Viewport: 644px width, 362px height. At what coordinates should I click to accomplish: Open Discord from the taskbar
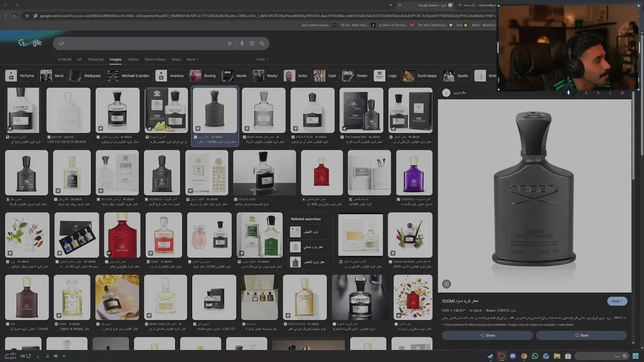513,356
